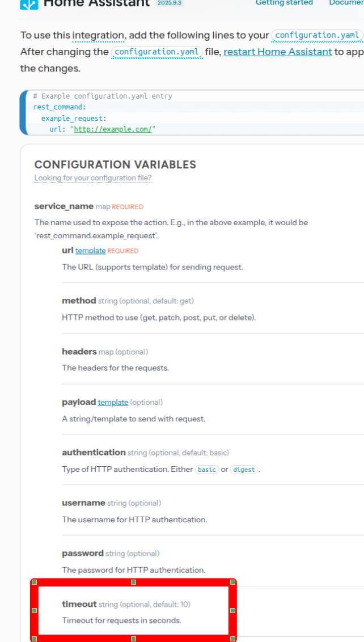Click the 2025.9.3 version badge
Image resolution: width=364 pixels, height=642 pixels.
170,3
